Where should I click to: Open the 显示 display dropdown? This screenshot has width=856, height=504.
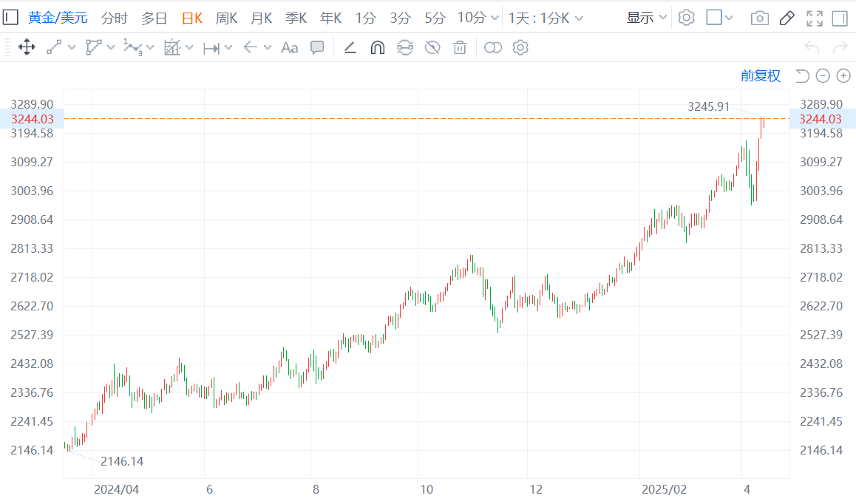646,18
